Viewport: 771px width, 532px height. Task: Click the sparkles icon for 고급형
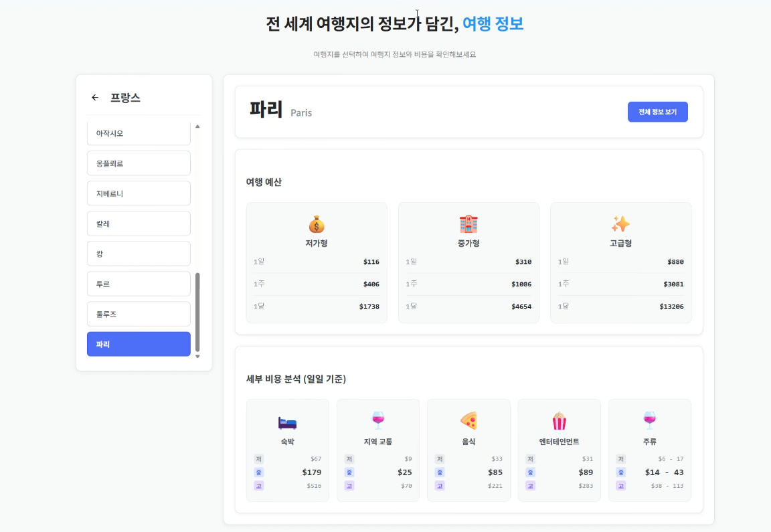[x=620, y=224]
